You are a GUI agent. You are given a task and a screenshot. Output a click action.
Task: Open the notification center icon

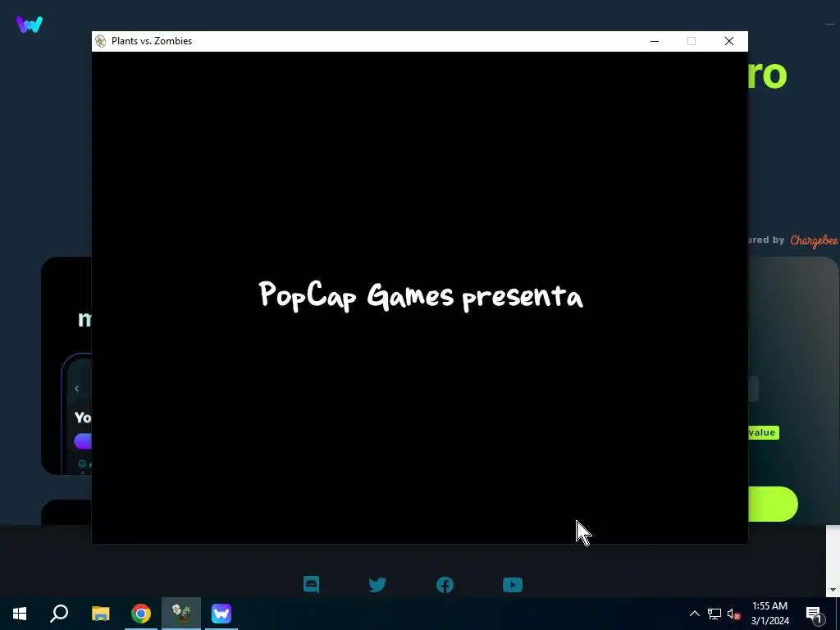coord(815,614)
